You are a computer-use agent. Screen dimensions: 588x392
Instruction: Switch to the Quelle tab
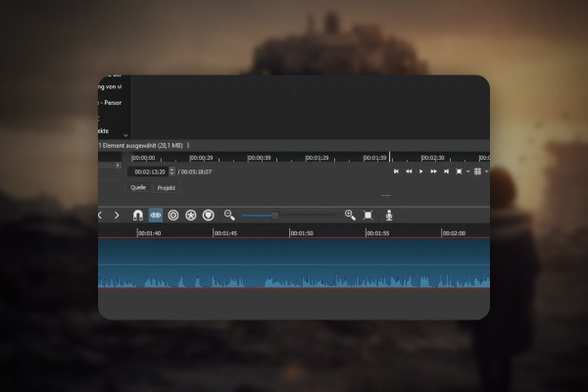click(138, 187)
